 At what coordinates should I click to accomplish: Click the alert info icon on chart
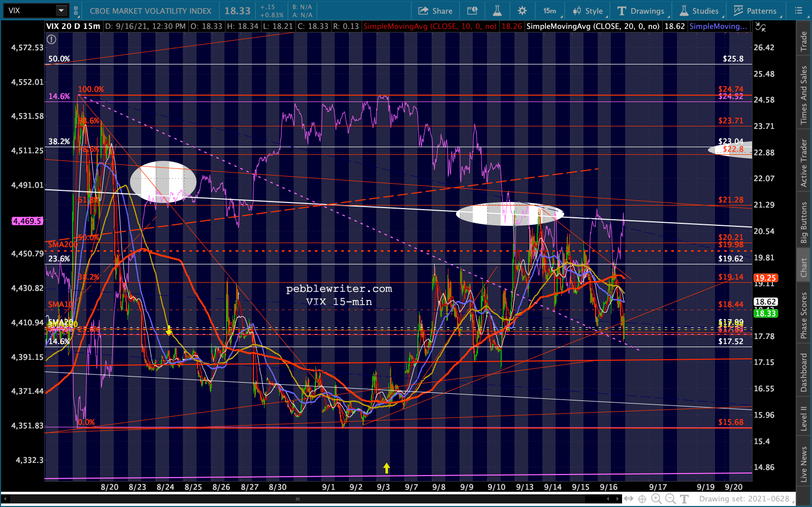(x=51, y=39)
